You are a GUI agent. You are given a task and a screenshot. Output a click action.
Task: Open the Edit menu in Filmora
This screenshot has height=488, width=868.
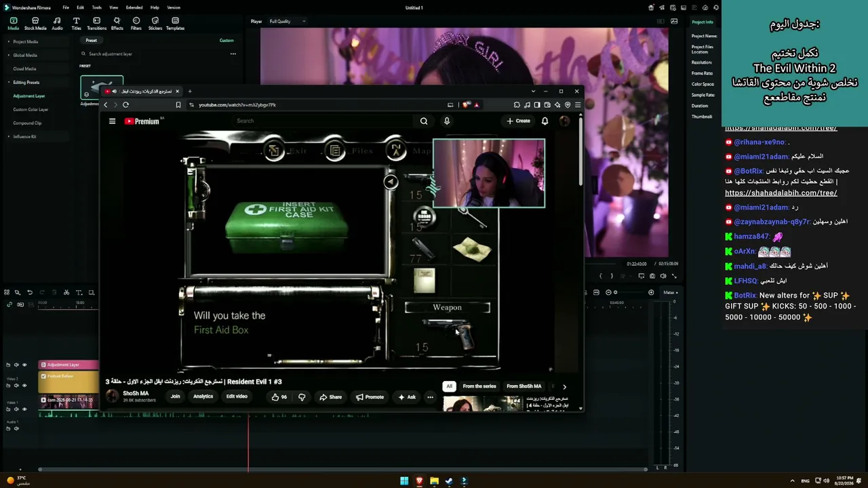click(x=80, y=7)
